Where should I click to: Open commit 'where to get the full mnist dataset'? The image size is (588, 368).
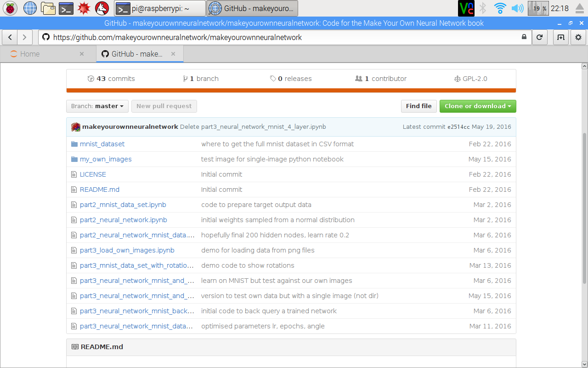[277, 144]
